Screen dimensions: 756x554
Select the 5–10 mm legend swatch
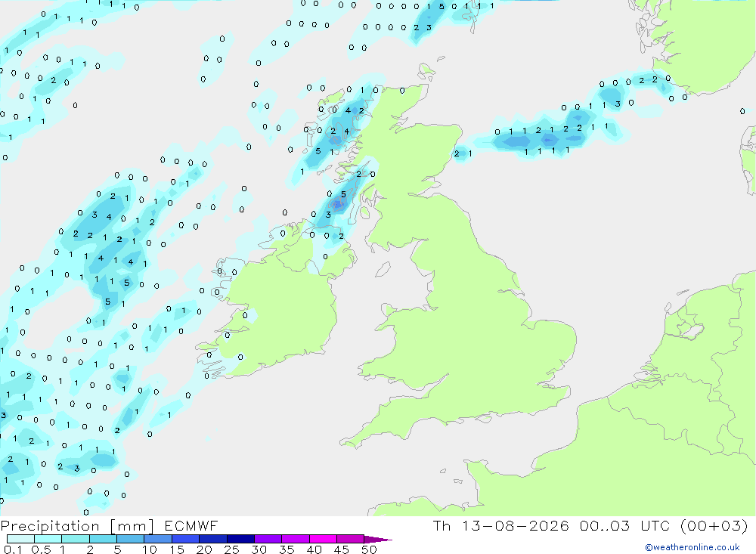(131, 539)
